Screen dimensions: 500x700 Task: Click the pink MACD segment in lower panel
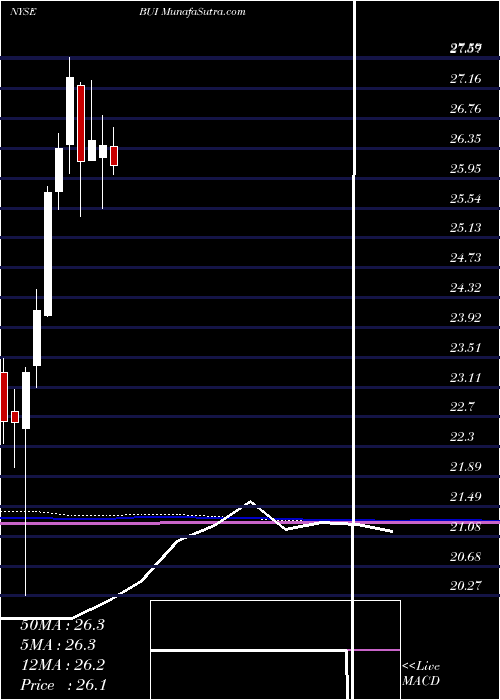(x=374, y=650)
